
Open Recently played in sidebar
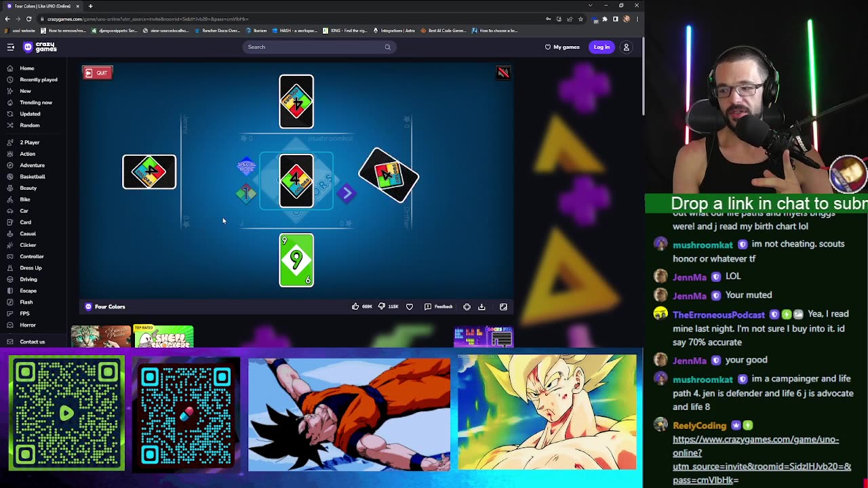[32, 79]
